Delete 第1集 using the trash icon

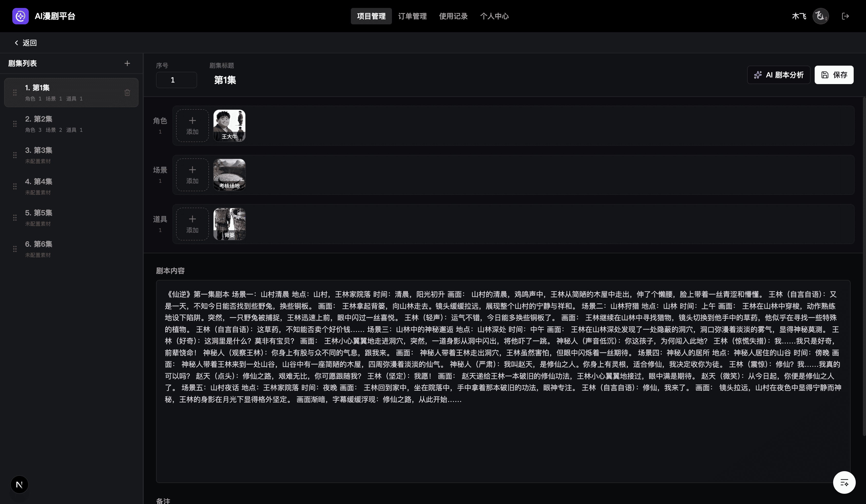coord(127,92)
